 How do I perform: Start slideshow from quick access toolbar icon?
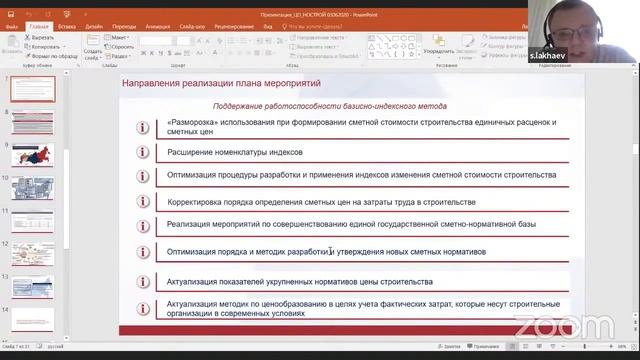[x=67, y=14]
